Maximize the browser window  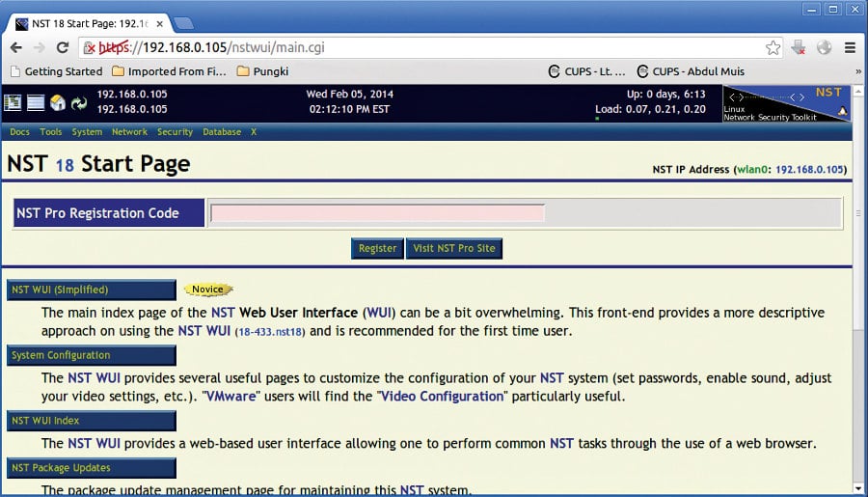[833, 10]
